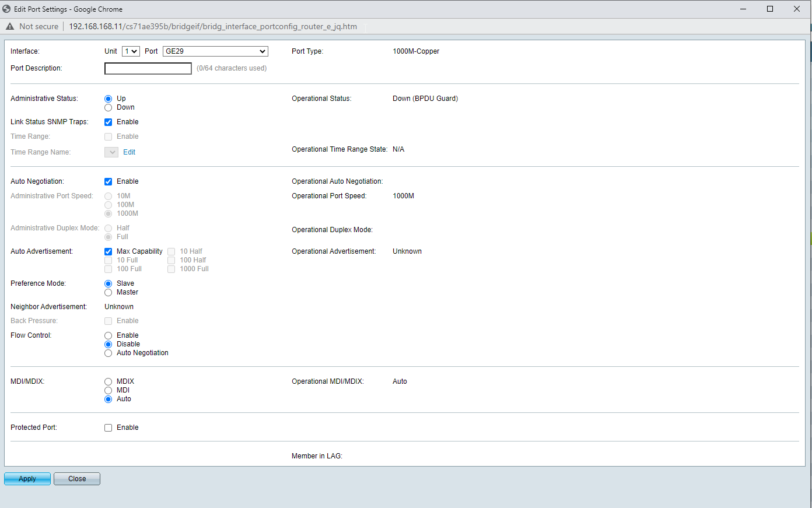Screen dimensions: 812x508
Task: Enable the Protected Port checkbox
Action: (108, 428)
